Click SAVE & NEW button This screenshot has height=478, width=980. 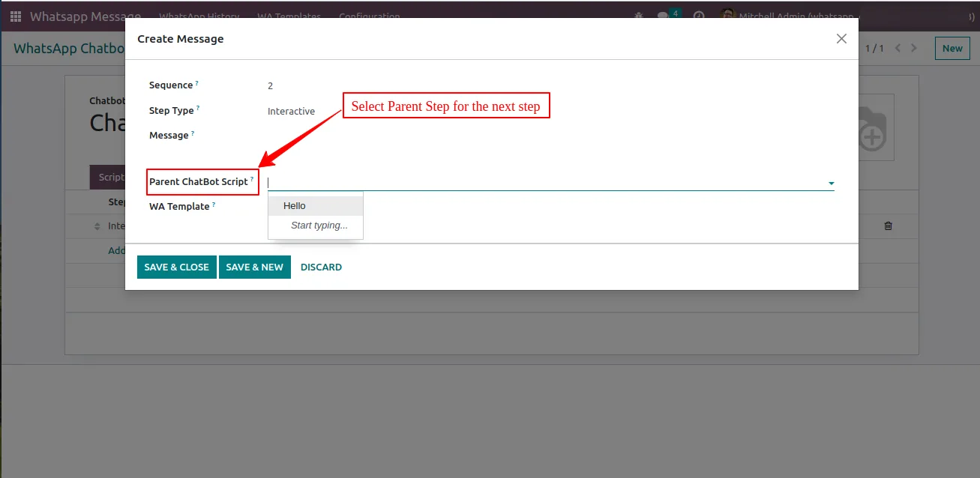click(x=255, y=267)
